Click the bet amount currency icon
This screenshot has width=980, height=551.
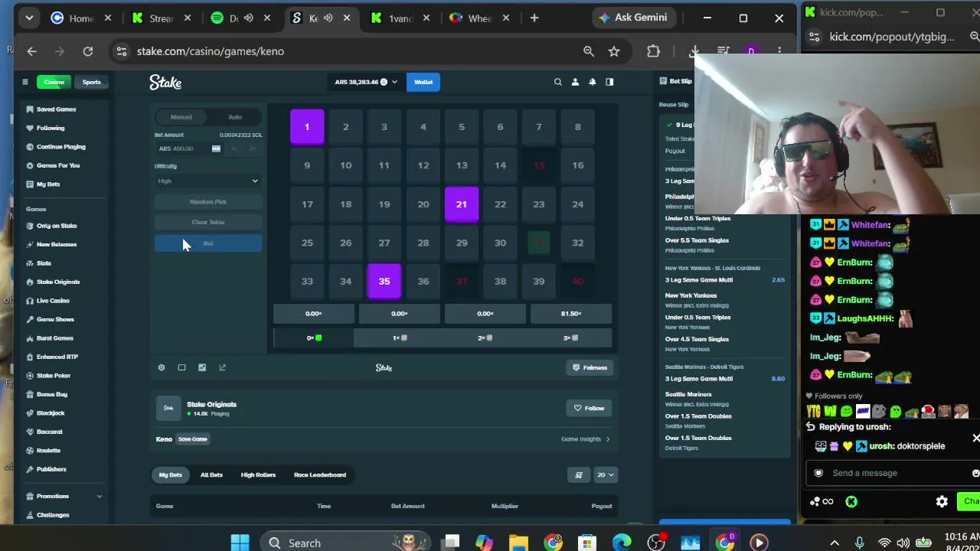point(216,148)
